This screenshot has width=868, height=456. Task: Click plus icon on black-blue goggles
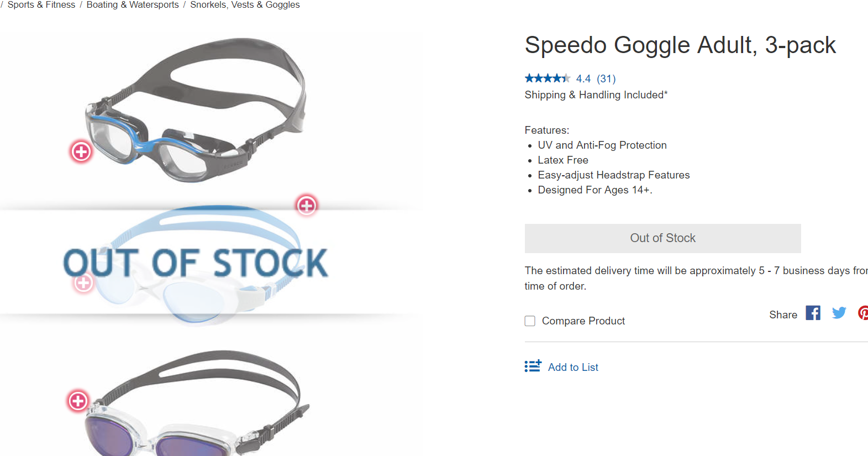point(81,151)
